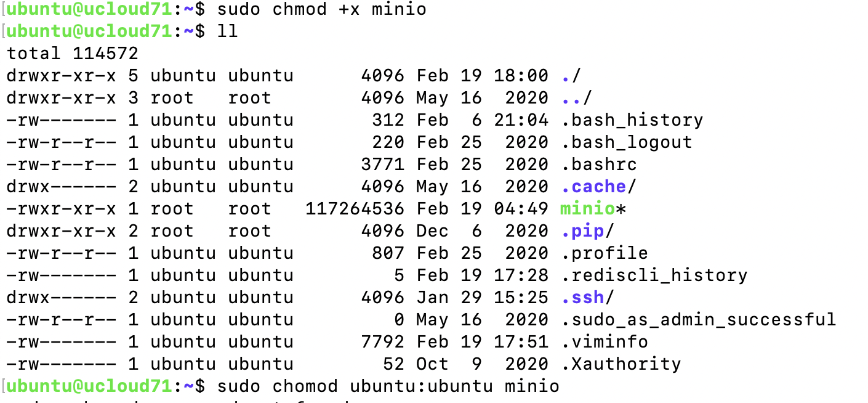Screen dimensions: 868x403
Task: Click the size '3771' of .bashrc
Action: coord(382,165)
